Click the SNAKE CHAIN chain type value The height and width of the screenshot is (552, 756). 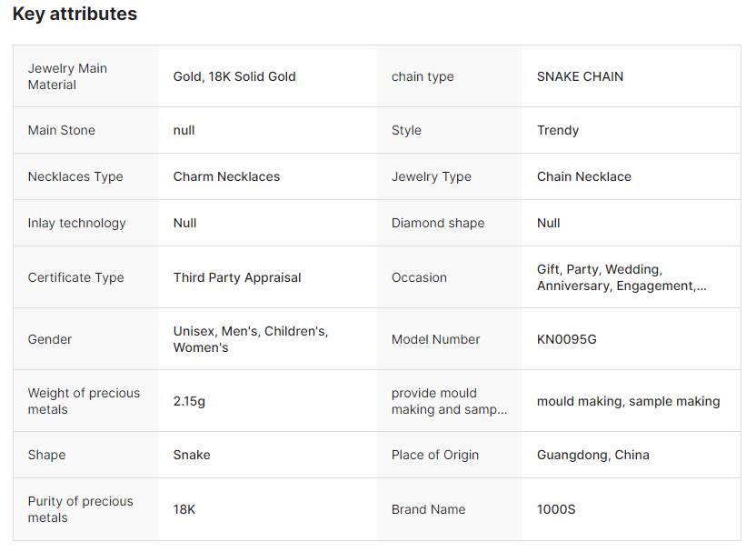[580, 76]
